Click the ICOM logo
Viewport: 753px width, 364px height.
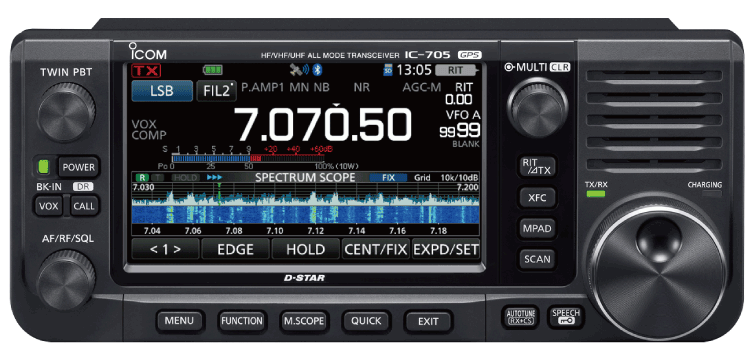147,52
